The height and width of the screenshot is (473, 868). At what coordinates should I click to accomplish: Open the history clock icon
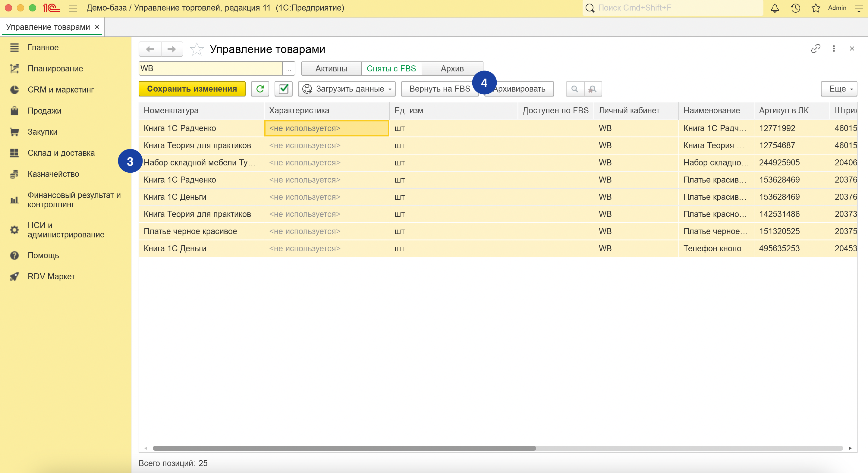795,8
